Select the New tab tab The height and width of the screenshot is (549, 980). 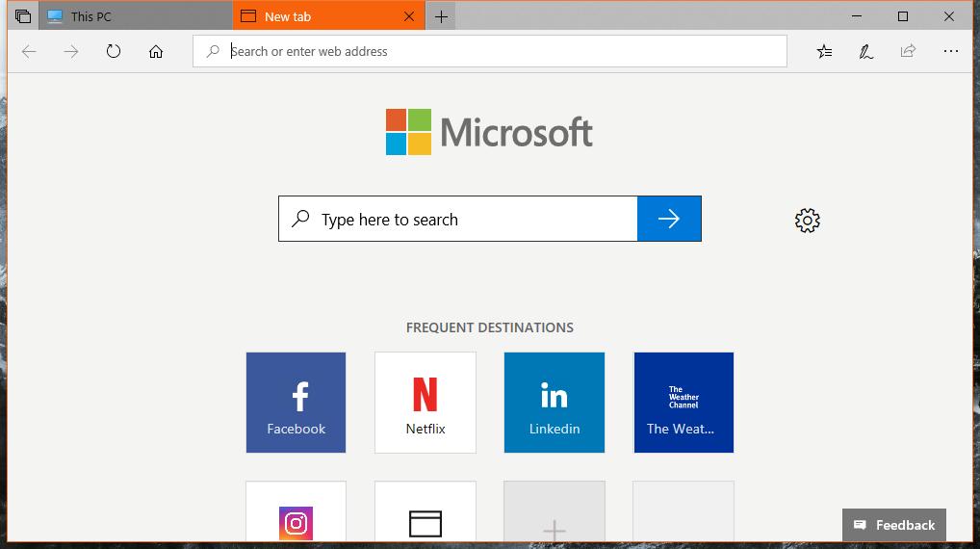coord(328,16)
